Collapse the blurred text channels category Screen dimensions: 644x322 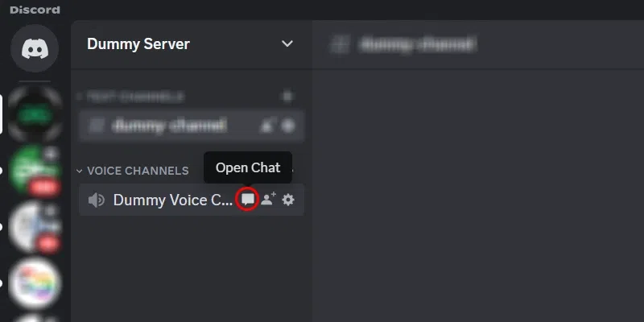click(x=130, y=97)
